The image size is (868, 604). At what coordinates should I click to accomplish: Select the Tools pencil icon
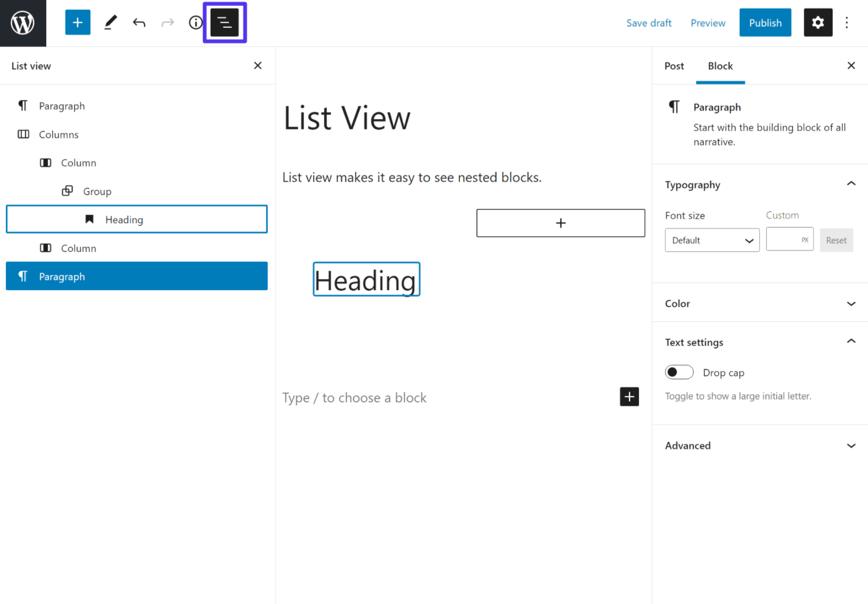point(110,22)
